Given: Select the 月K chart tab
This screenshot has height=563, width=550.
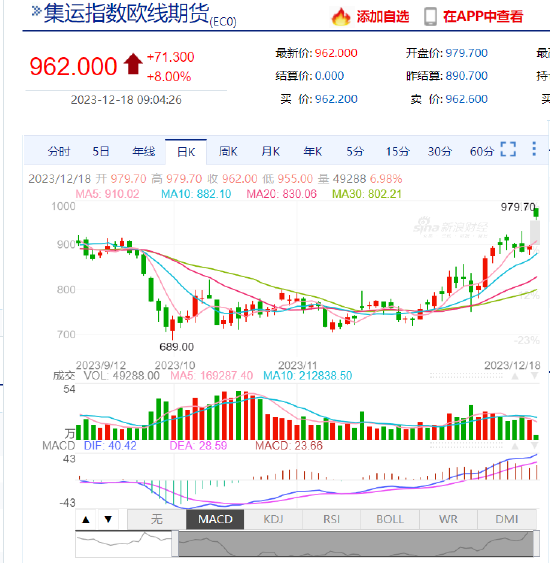Looking at the screenshot, I should coord(270,152).
